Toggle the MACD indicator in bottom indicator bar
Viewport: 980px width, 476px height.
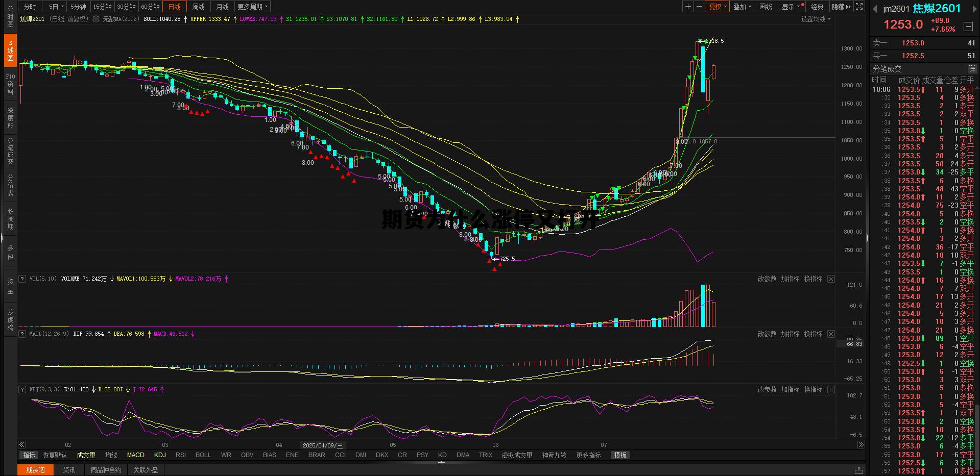[135, 455]
